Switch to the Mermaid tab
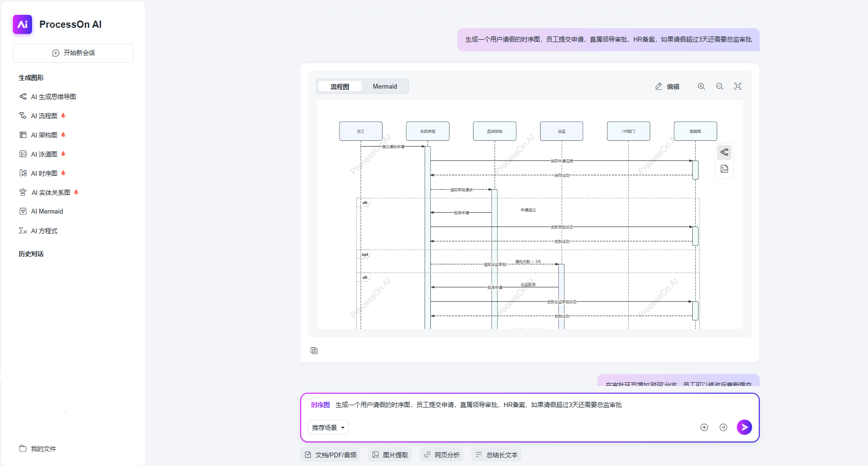 384,86
